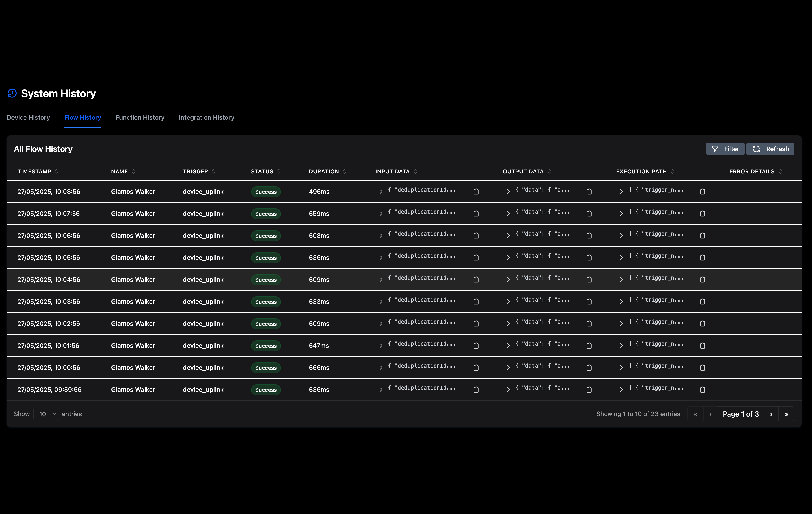Click duration 566ms cell
This screenshot has width=812, height=514.
point(319,368)
